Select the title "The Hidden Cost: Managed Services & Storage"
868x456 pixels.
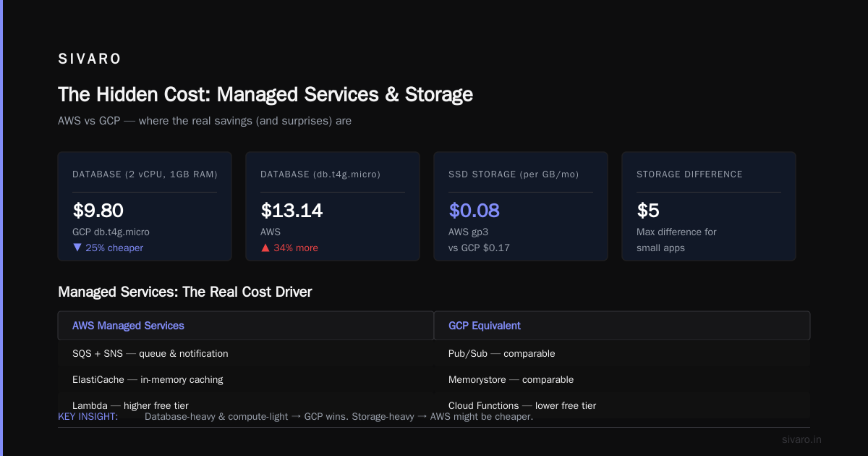pos(265,94)
